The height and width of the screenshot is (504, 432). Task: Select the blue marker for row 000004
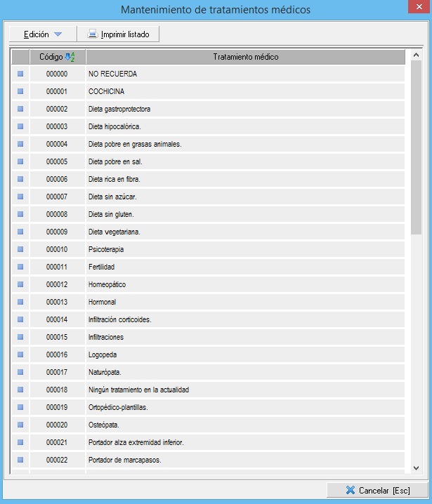click(20, 144)
